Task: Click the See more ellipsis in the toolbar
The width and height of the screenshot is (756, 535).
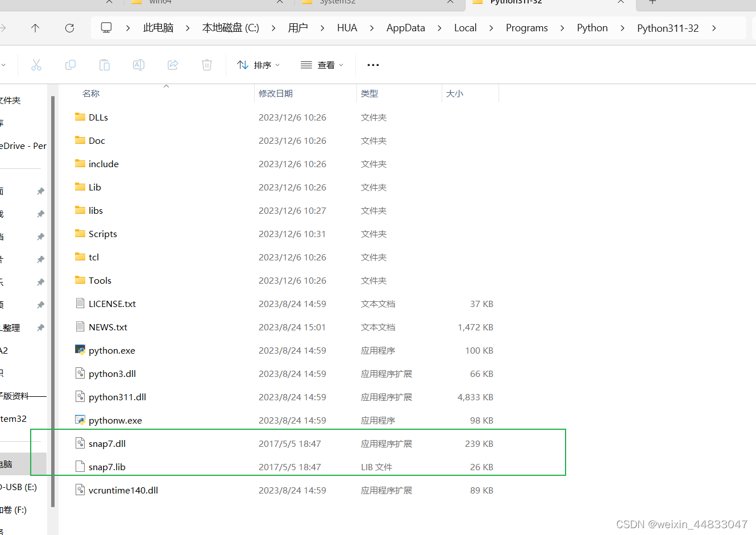Action: click(373, 65)
